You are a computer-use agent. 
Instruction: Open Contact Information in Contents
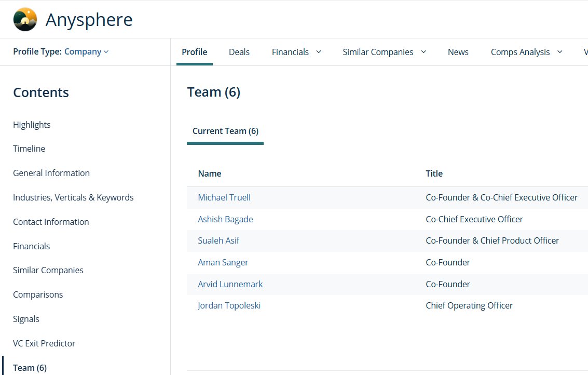[x=51, y=222]
